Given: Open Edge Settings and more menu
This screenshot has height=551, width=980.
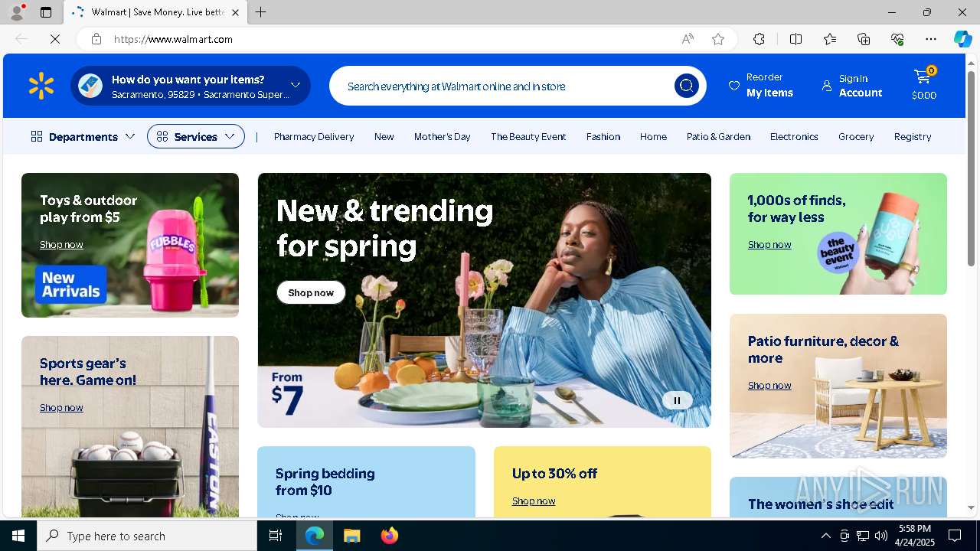Looking at the screenshot, I should (x=931, y=39).
